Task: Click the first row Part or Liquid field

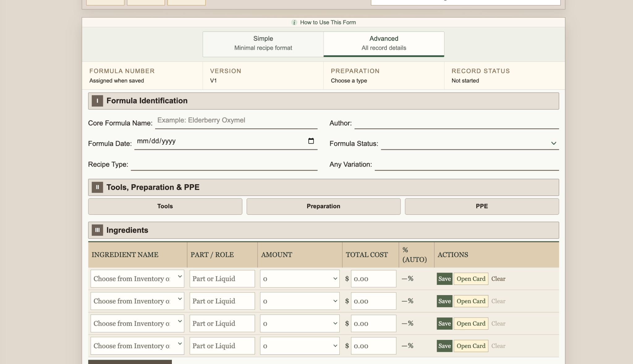Action: click(x=222, y=279)
